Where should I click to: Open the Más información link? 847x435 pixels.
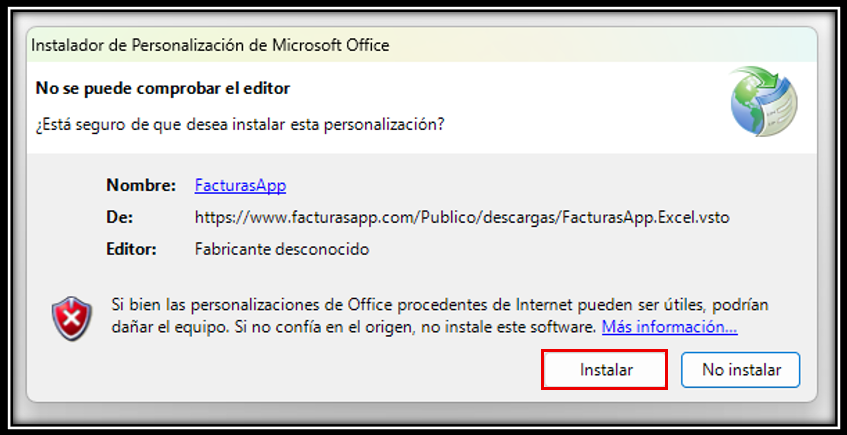click(669, 328)
